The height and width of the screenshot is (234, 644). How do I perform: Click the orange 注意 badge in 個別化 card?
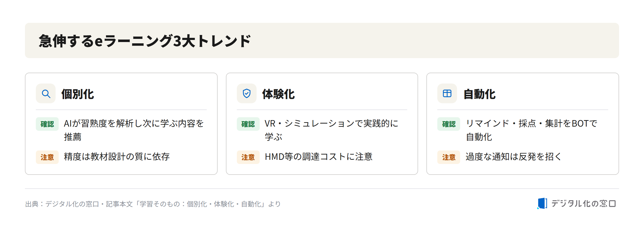coord(47,157)
